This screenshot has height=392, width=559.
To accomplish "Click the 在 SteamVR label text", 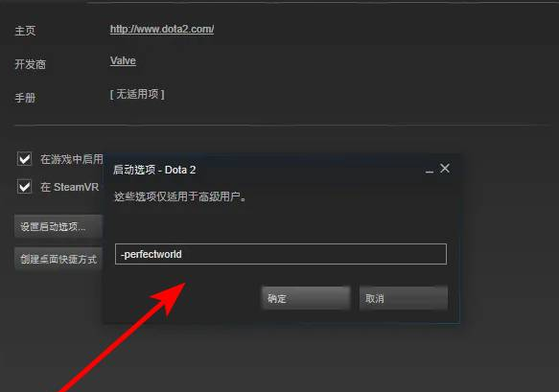I will [x=70, y=187].
